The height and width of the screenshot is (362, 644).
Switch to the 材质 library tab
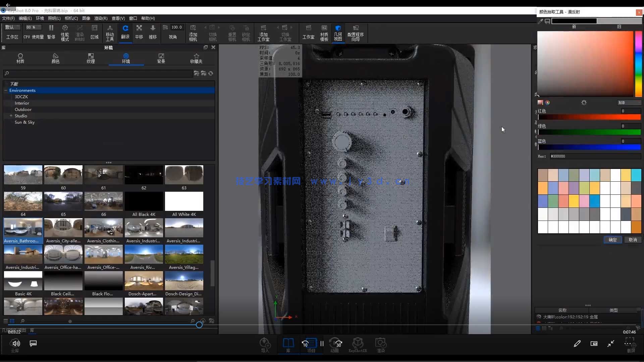(20, 58)
